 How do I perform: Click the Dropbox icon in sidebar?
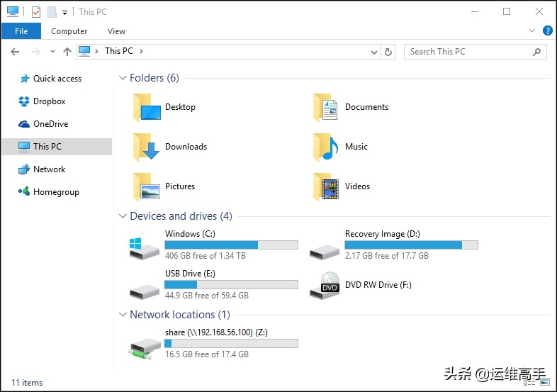[x=24, y=101]
